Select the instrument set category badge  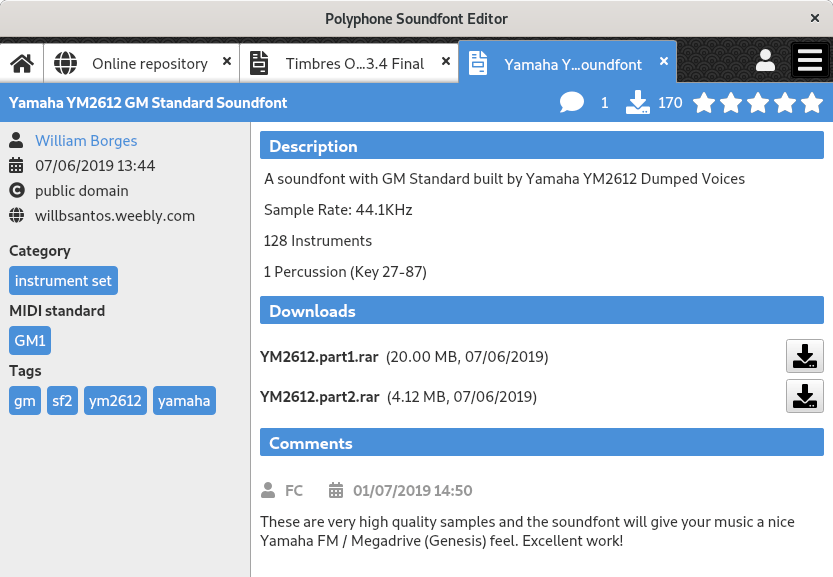click(x=63, y=280)
